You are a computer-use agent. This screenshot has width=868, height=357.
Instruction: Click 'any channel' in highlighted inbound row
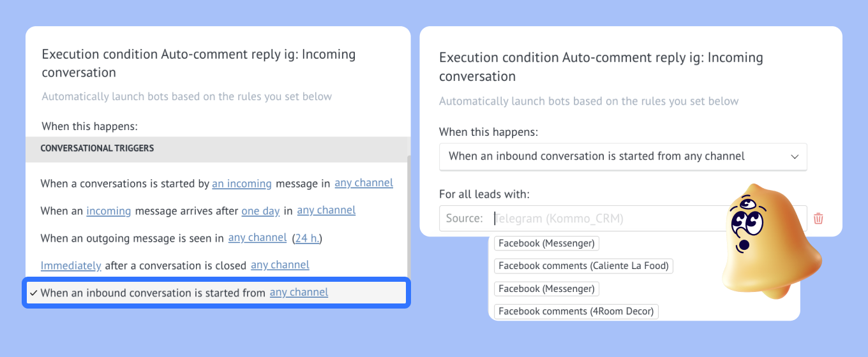[299, 293]
